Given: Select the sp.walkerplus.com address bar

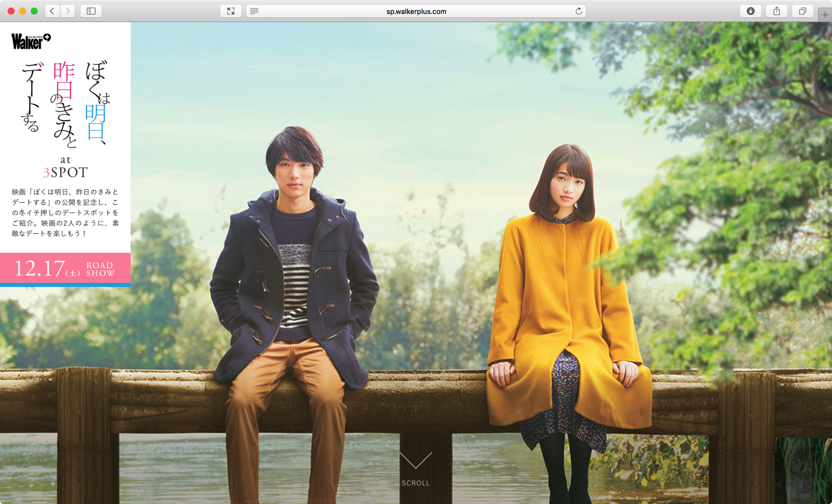Looking at the screenshot, I should point(415,11).
